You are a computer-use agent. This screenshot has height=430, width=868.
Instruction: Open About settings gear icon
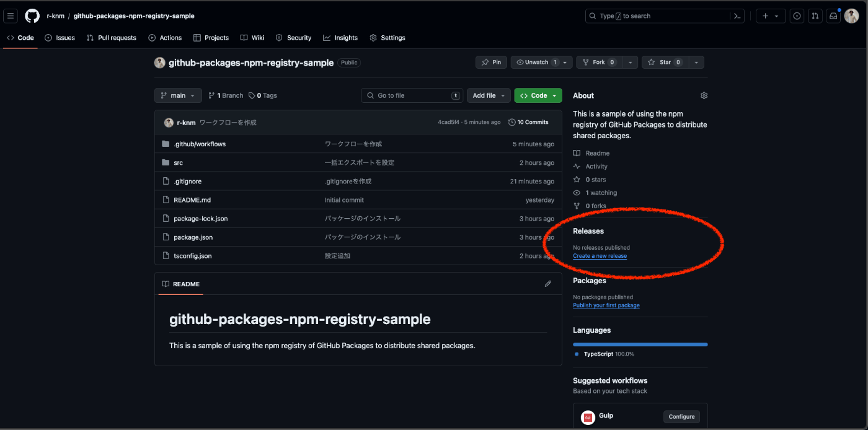(x=704, y=95)
